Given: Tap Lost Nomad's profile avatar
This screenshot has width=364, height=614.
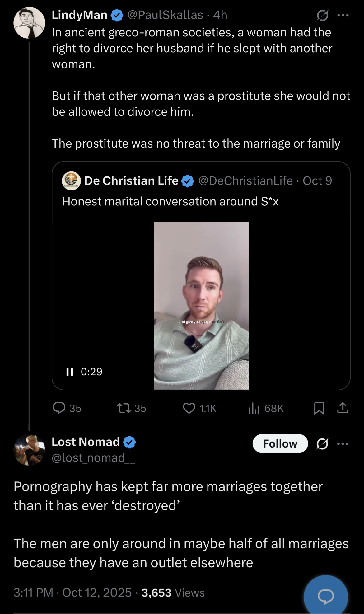Looking at the screenshot, I should click(29, 450).
